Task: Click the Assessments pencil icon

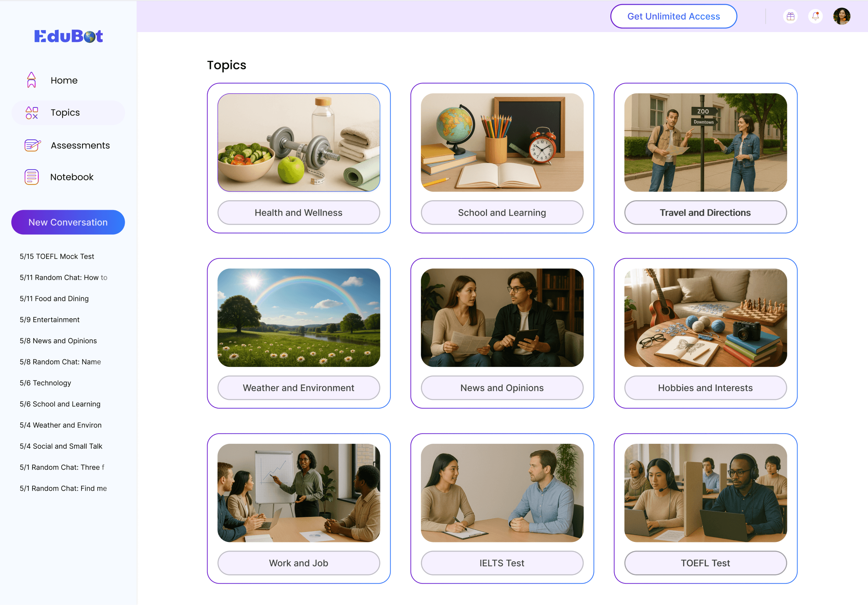Action: pyautogui.click(x=32, y=145)
